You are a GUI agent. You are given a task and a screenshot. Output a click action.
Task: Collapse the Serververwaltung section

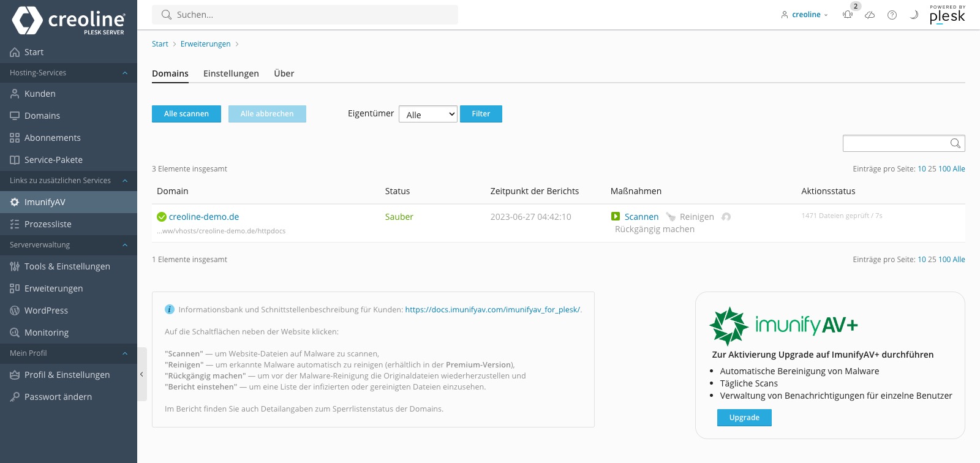point(125,245)
